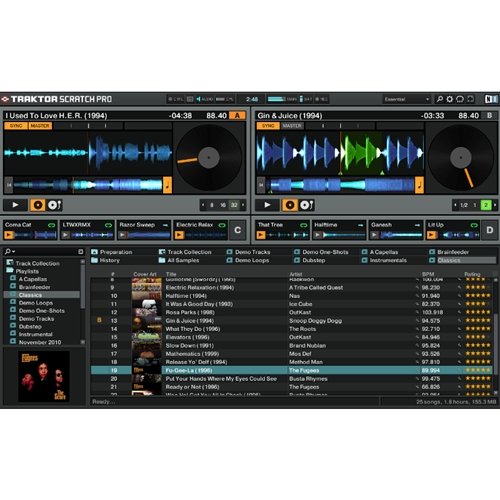This screenshot has height=500, width=500.
Task: Toggle SYNC on deck A
Action: [x=16, y=126]
